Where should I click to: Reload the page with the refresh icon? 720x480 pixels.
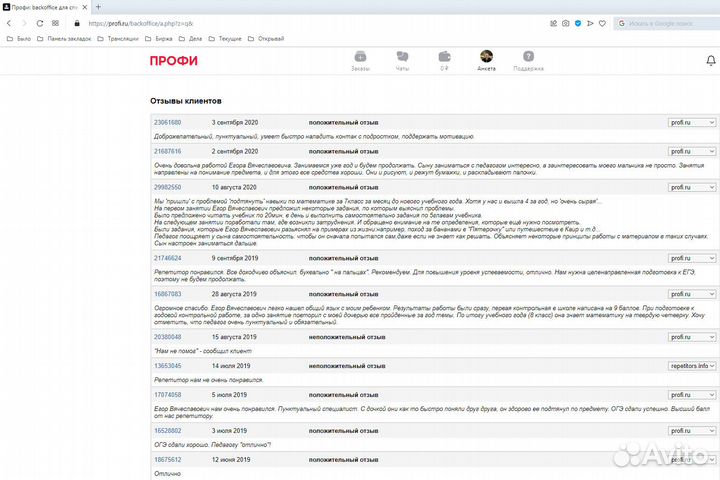(x=40, y=23)
